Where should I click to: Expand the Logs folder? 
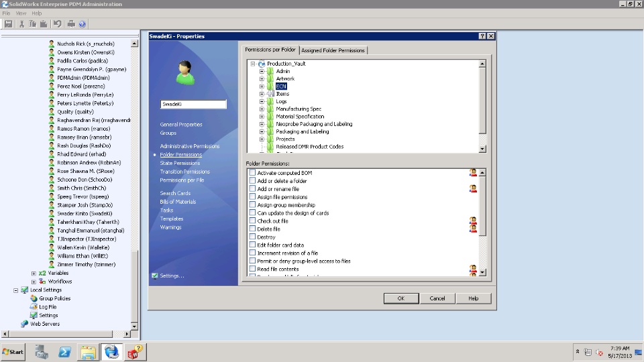point(262,101)
